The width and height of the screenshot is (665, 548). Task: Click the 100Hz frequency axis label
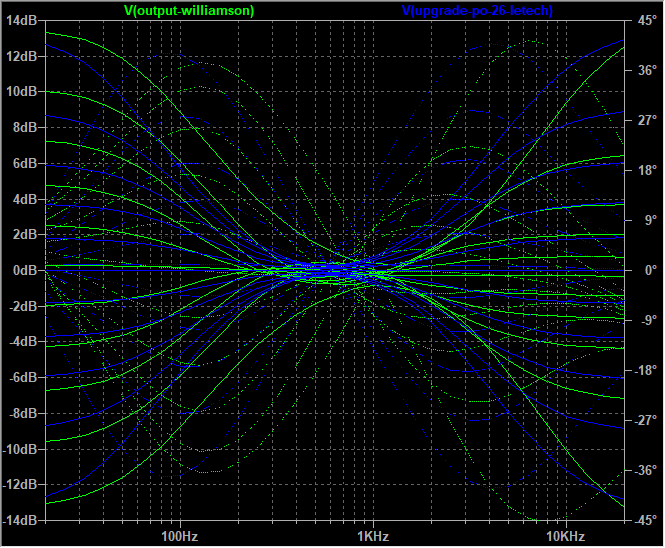(x=180, y=536)
